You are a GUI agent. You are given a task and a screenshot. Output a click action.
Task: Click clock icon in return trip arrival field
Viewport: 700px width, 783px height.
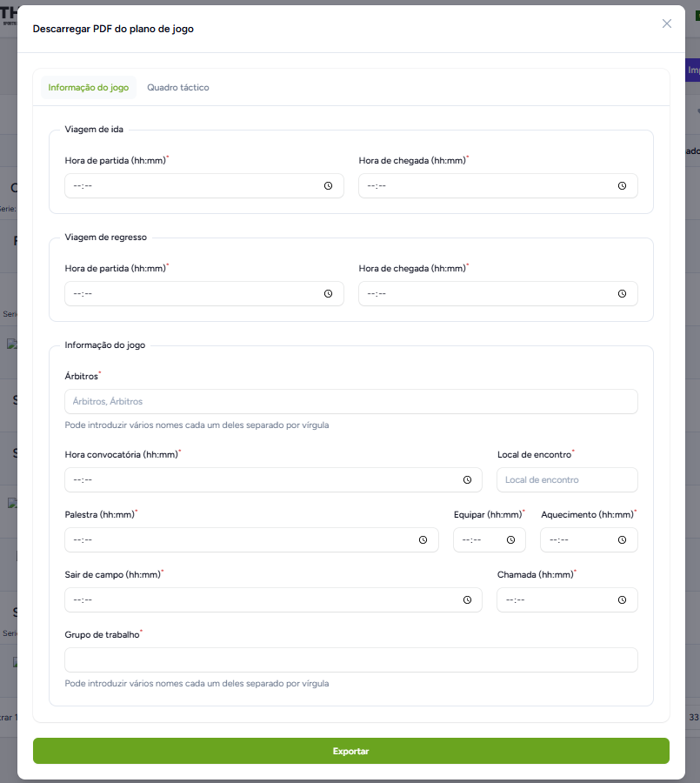point(622,294)
